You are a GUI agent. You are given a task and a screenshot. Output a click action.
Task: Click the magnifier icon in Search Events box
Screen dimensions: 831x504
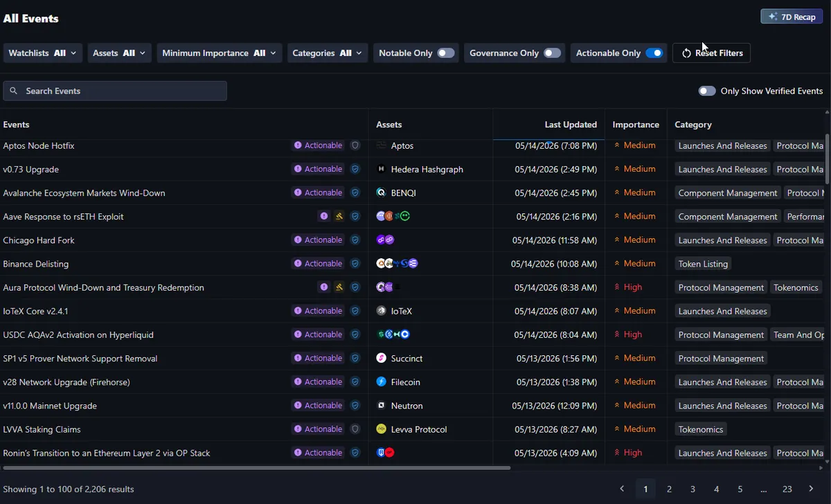click(x=14, y=91)
